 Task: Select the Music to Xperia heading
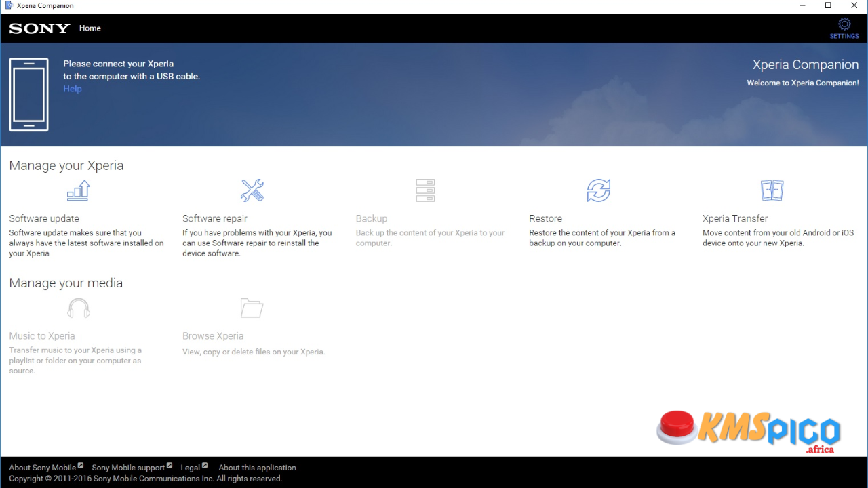pos(42,336)
